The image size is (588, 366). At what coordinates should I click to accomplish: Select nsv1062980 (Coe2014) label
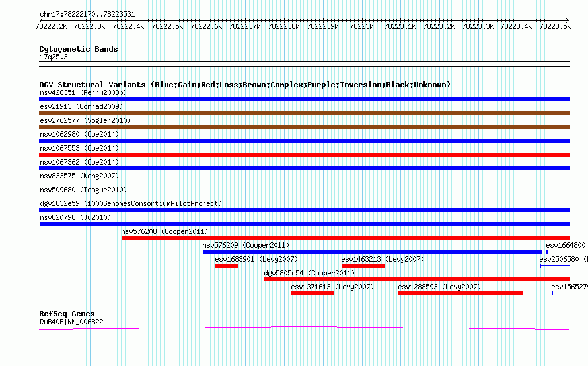[79, 134]
